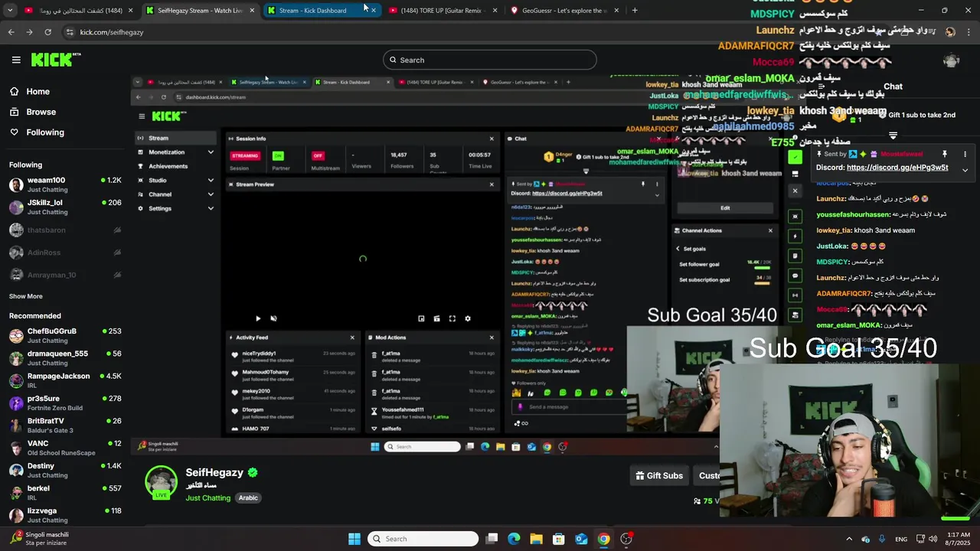Open Microsoft Store from the taskbar
The image size is (980, 551).
[559, 539]
